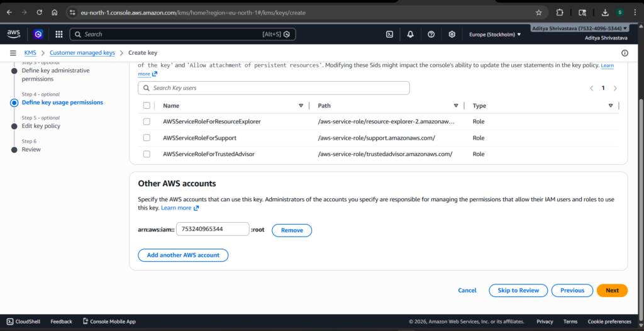Screen dimensions: 644x331
Task: Tick the AWSServiceRoleForTrustedAdvisor checkbox
Action: coord(147,154)
